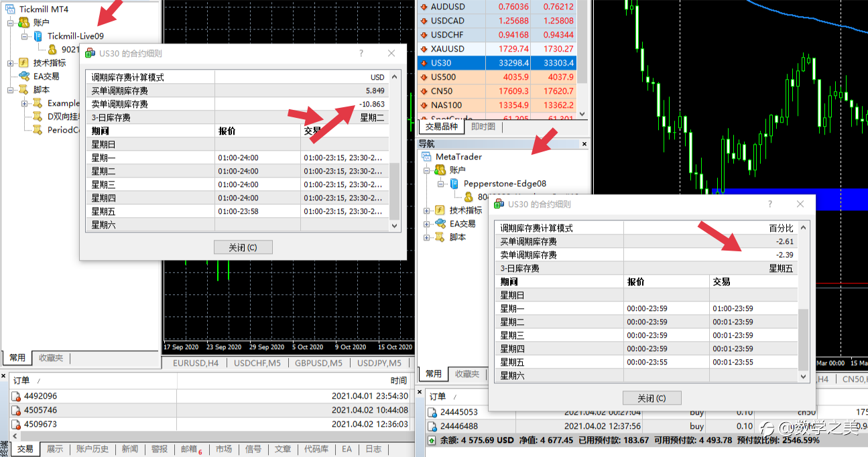Switch to 收藏夹 tab in MetaTrader navigator
The image size is (868, 457).
467,374
